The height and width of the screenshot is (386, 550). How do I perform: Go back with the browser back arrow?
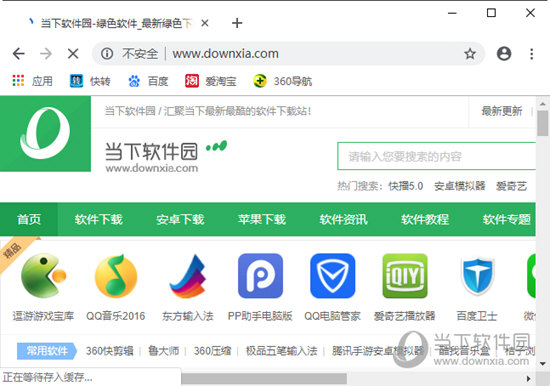pyautogui.click(x=19, y=54)
